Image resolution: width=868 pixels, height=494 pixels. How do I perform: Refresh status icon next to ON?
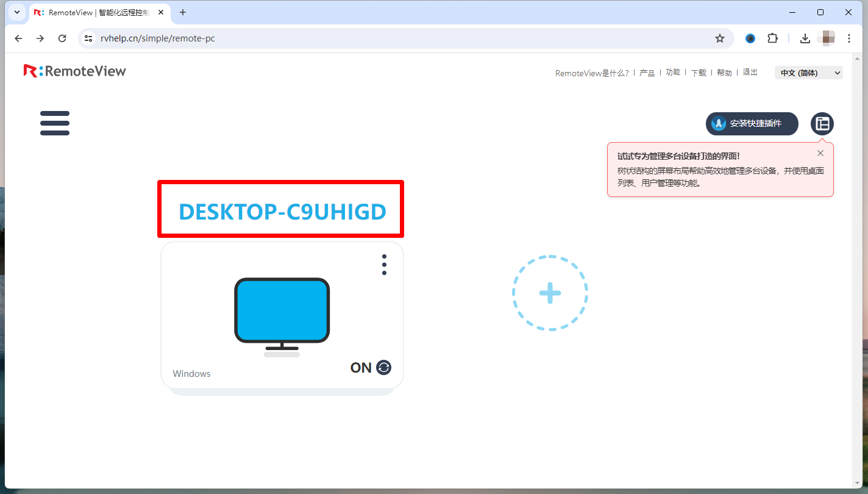click(x=383, y=367)
